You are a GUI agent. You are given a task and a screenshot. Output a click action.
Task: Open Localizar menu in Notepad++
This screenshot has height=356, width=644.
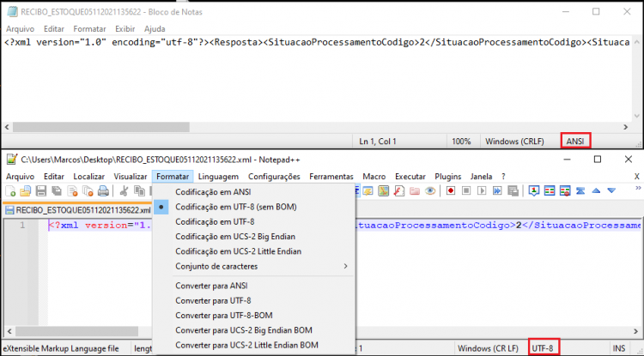pyautogui.click(x=88, y=177)
